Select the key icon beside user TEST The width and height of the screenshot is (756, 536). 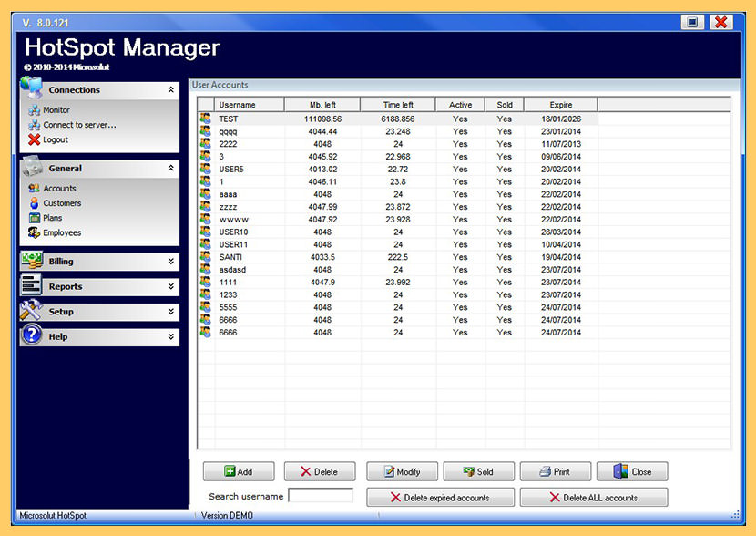tap(204, 118)
